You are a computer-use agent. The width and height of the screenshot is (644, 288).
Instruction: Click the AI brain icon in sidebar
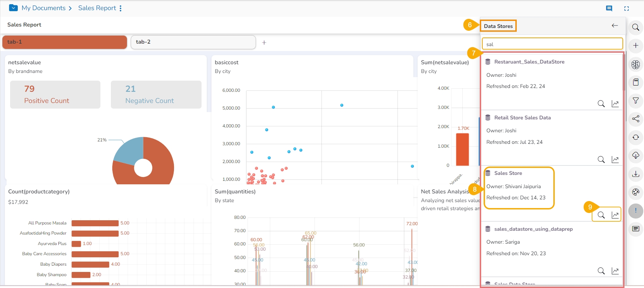(636, 64)
